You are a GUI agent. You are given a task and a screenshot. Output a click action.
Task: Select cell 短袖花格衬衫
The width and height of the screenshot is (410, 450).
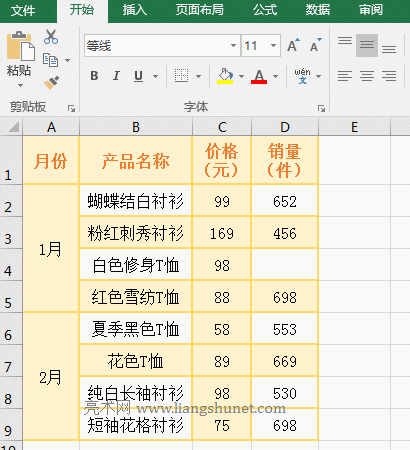136,425
